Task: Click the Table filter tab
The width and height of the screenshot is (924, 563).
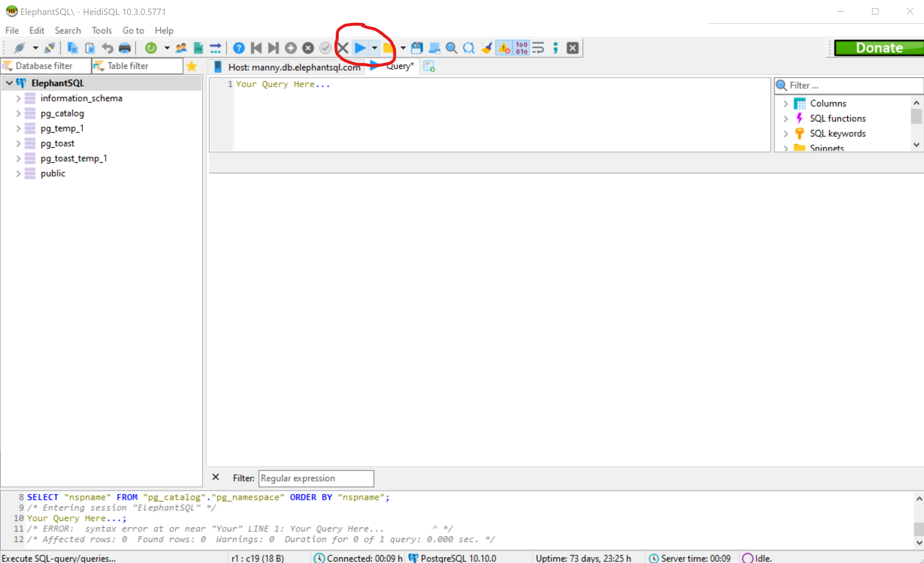Action: point(128,65)
